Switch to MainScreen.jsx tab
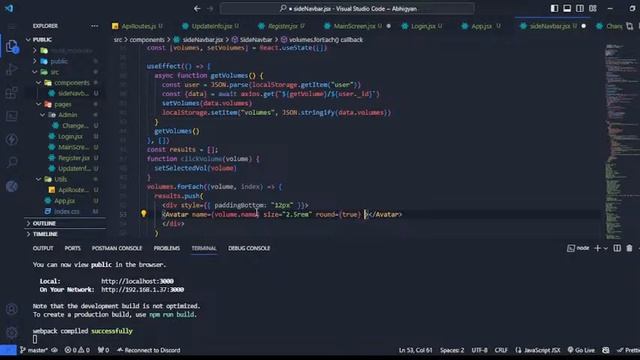 click(x=354, y=26)
